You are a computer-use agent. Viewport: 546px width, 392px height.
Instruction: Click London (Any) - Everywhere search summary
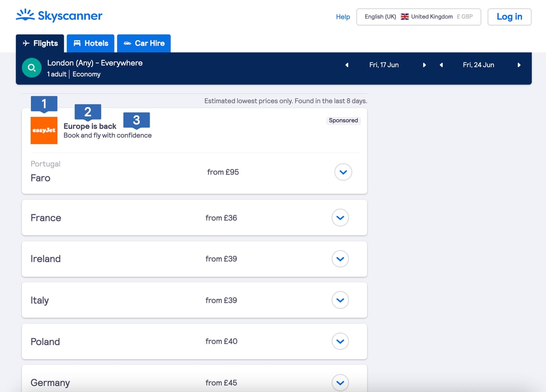point(95,63)
